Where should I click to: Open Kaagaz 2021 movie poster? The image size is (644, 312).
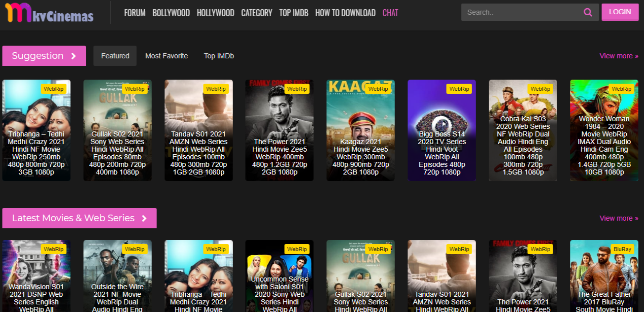(361, 130)
